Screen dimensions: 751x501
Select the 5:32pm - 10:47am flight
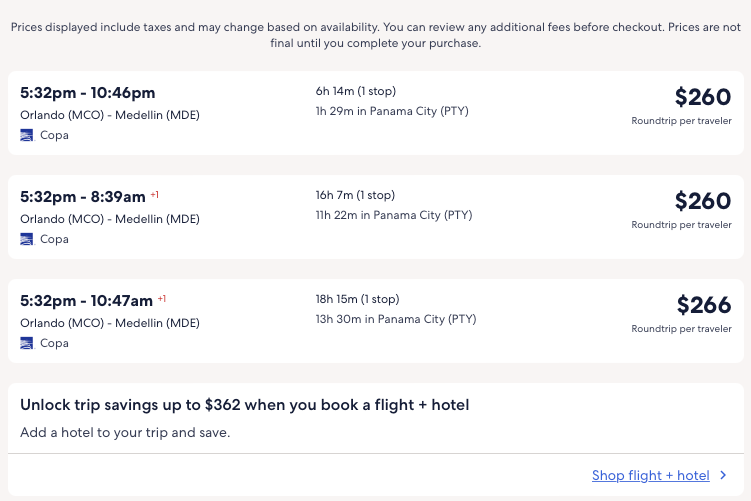click(x=86, y=301)
